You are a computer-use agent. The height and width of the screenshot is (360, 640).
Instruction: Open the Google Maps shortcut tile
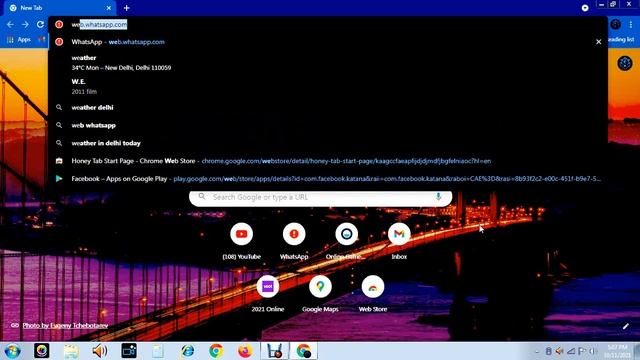tap(320, 293)
